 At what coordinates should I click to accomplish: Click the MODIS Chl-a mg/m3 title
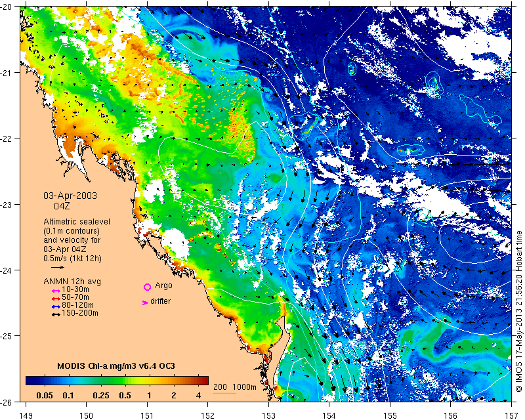coord(116,366)
